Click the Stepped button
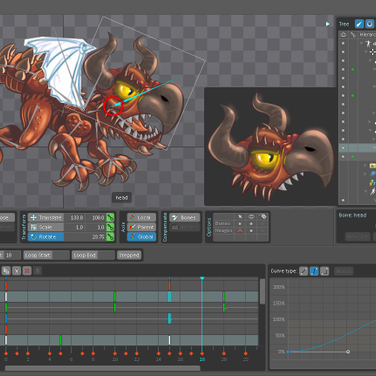 pyautogui.click(x=129, y=255)
